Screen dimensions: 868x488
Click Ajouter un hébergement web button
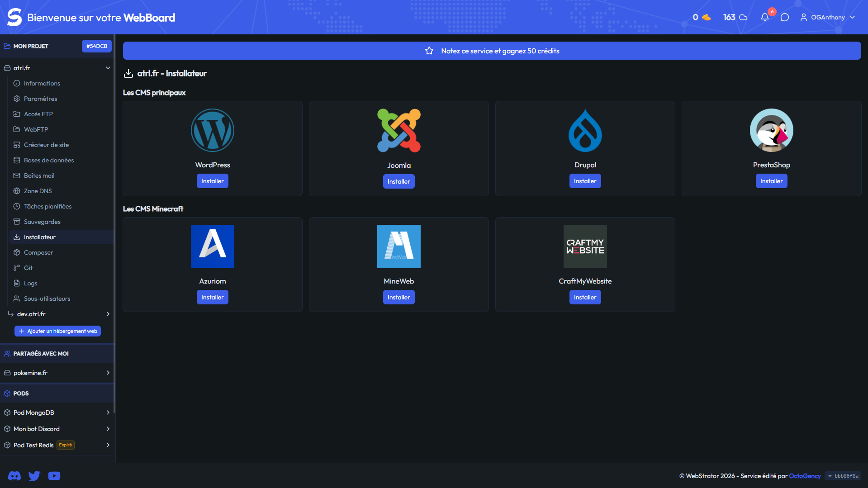click(x=57, y=331)
